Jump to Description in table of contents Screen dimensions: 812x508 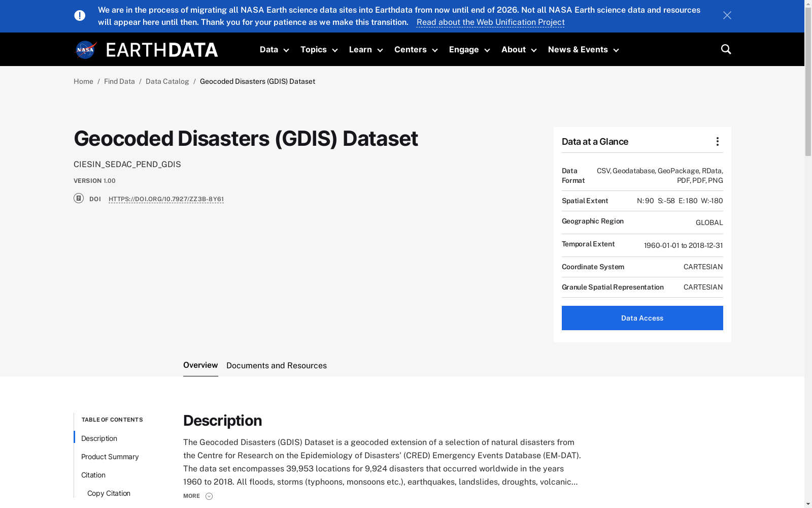pos(99,438)
